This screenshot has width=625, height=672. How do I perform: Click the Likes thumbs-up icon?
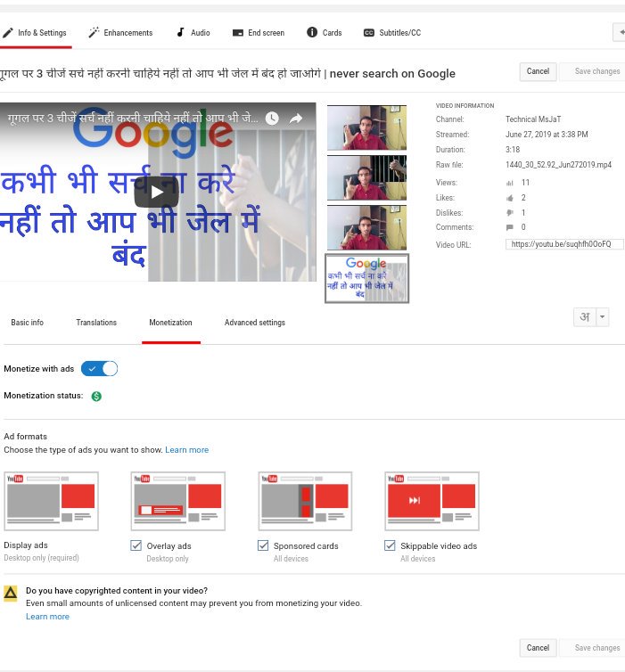click(510, 198)
